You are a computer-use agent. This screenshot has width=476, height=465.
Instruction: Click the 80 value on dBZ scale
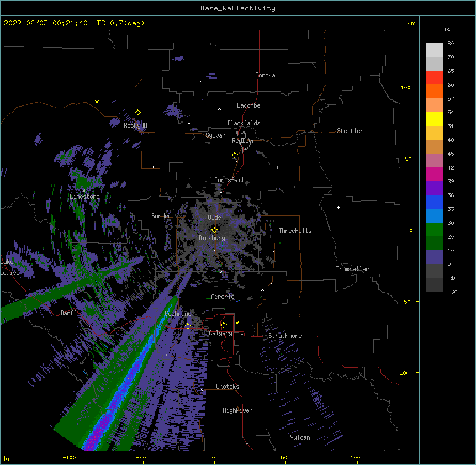tap(451, 44)
